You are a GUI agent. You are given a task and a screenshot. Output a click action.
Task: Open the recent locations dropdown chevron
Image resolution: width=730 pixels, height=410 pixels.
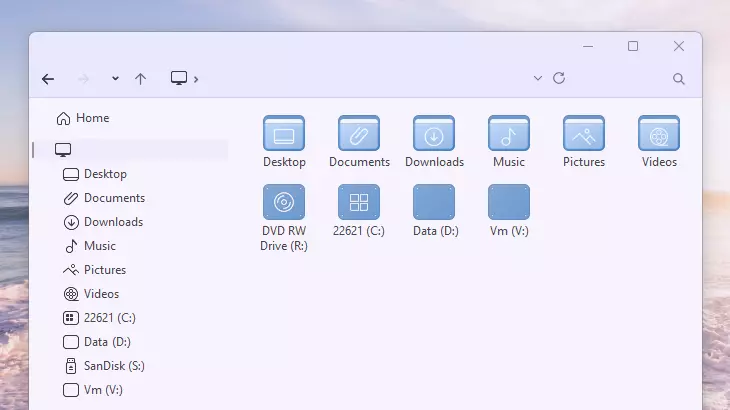point(115,79)
